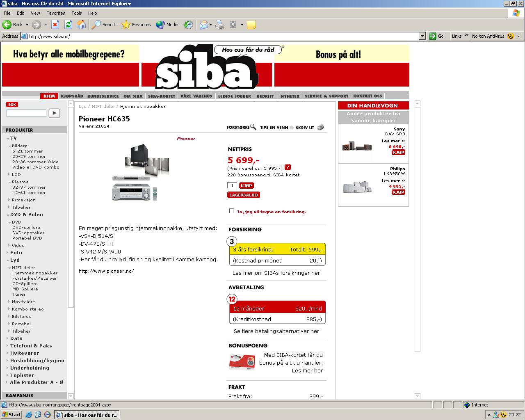Open the Mail envelope toolbar icon
The width and height of the screenshot is (525, 420).
[203, 25]
